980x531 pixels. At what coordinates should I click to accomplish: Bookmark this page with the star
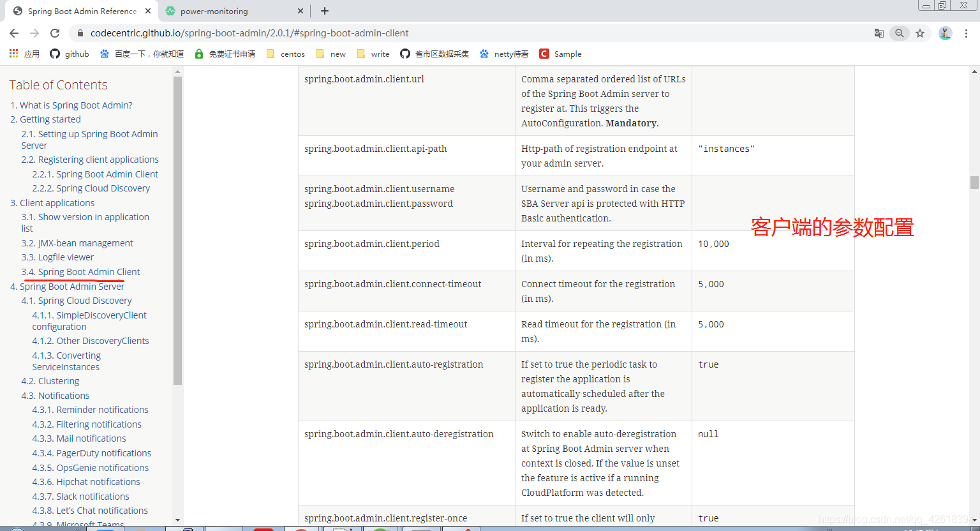pyautogui.click(x=920, y=33)
